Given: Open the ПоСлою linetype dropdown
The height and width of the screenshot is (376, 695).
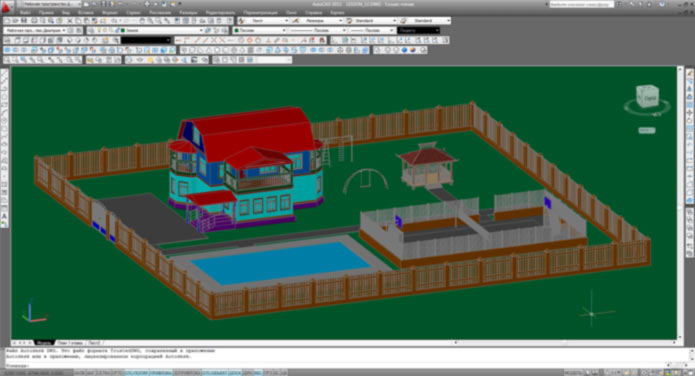Looking at the screenshot, I should pos(317,31).
